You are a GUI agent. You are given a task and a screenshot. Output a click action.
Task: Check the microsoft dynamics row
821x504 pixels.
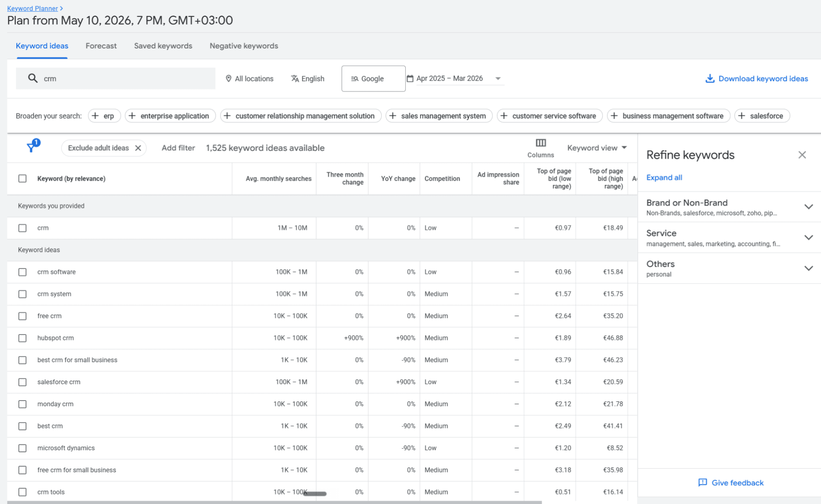[23, 448]
